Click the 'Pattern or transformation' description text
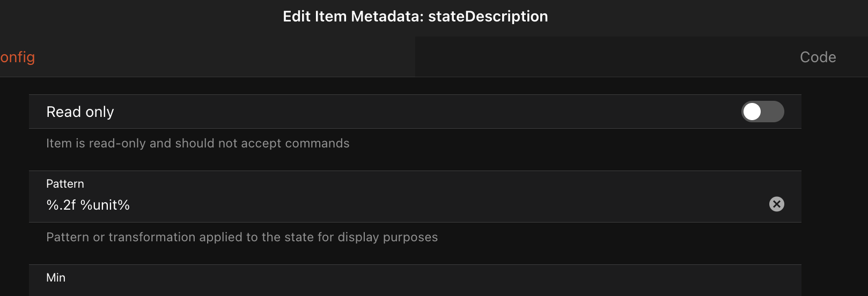 (242, 237)
